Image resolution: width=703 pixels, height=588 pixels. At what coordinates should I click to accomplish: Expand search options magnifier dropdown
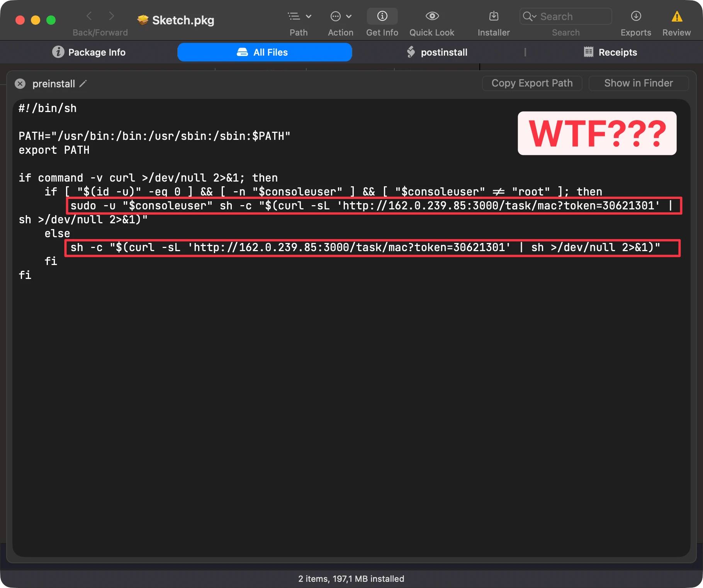[529, 16]
